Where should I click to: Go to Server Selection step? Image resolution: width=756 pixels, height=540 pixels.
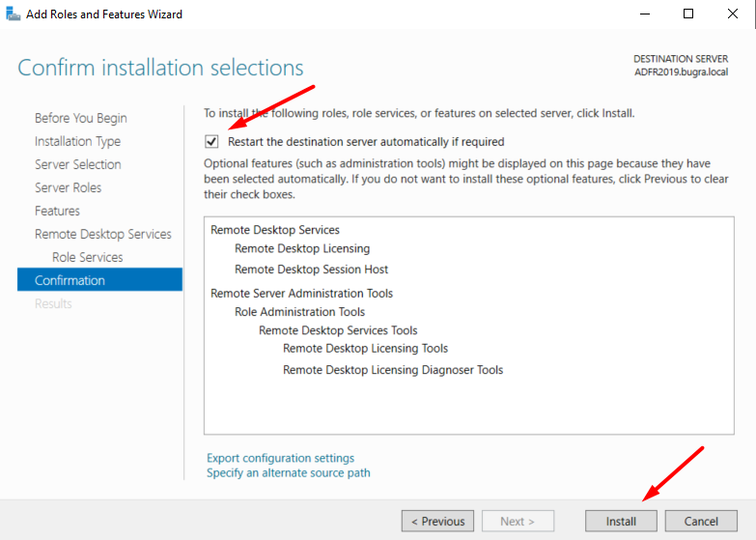pos(77,164)
